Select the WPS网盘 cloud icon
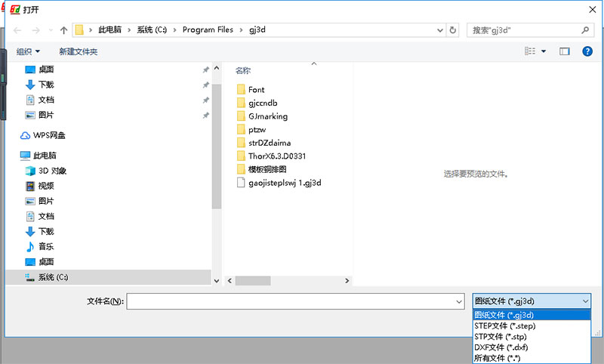Screen dimensions: 604x364 [26, 135]
